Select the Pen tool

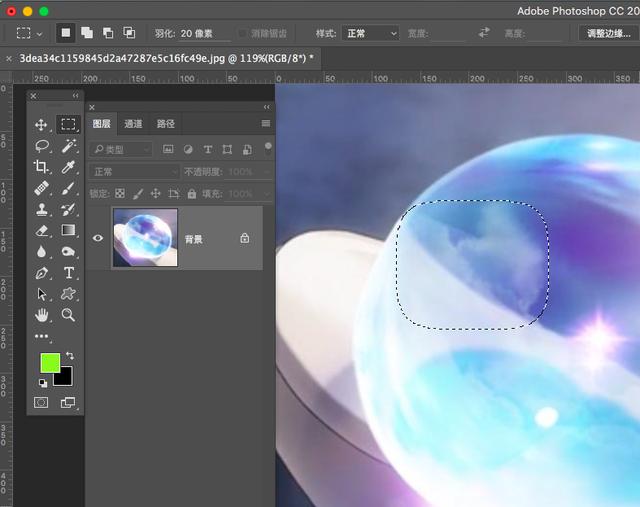coord(42,273)
